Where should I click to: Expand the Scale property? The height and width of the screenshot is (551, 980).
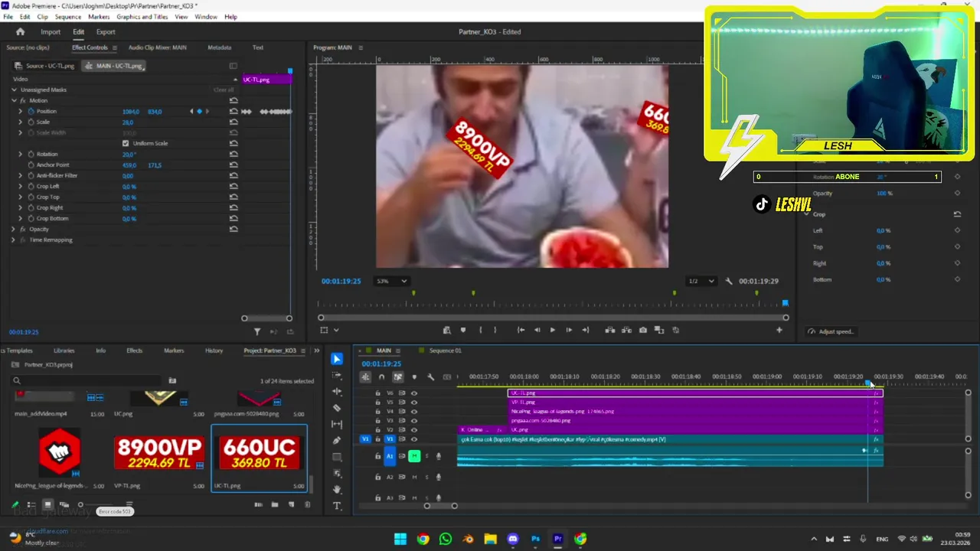(21, 122)
